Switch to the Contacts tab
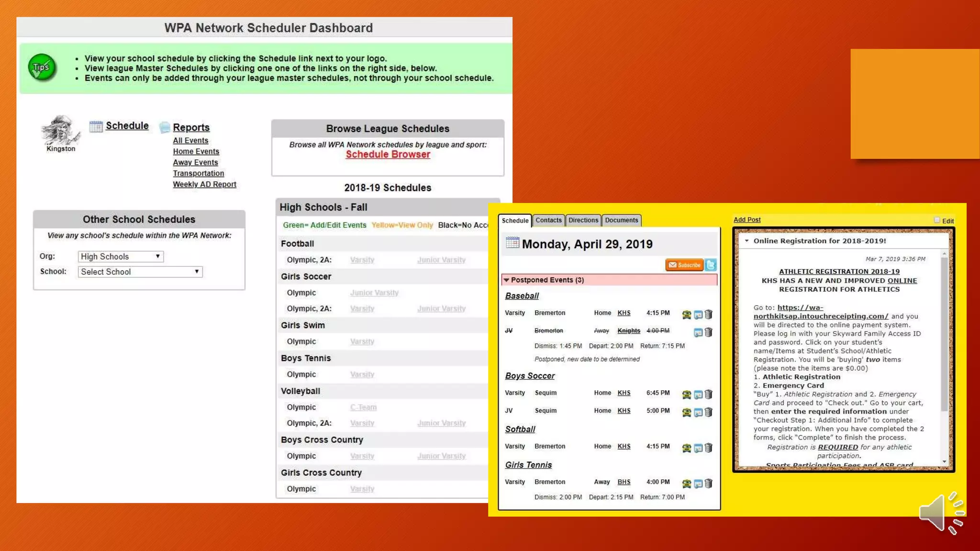The width and height of the screenshot is (980, 551). click(x=548, y=220)
